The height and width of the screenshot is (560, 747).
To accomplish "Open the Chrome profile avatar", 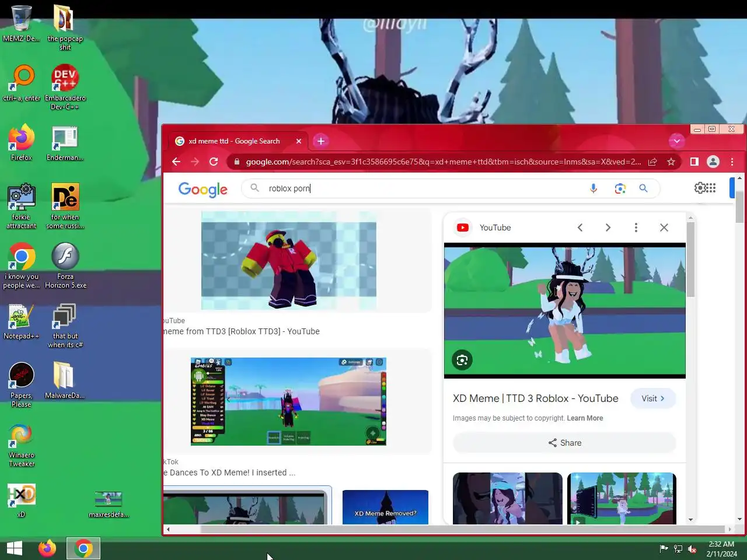I will (713, 162).
